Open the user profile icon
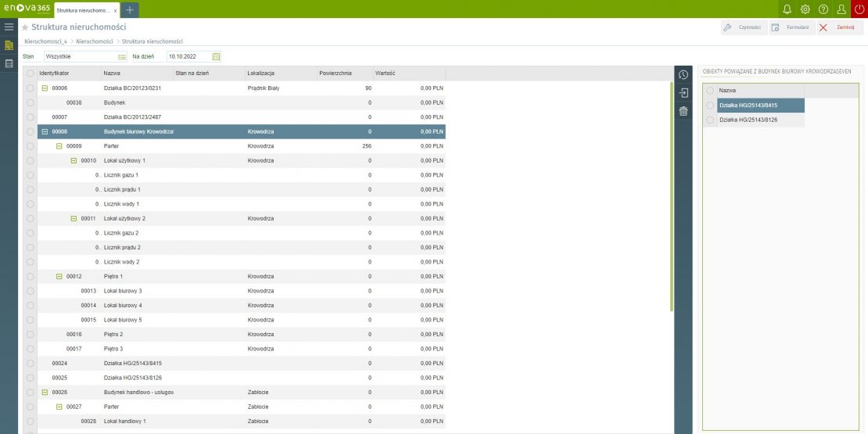The height and width of the screenshot is (434, 868). point(841,9)
